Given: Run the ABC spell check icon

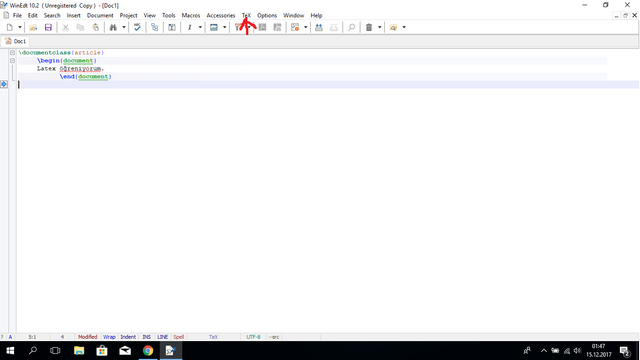Looking at the screenshot, I should tap(137, 27).
